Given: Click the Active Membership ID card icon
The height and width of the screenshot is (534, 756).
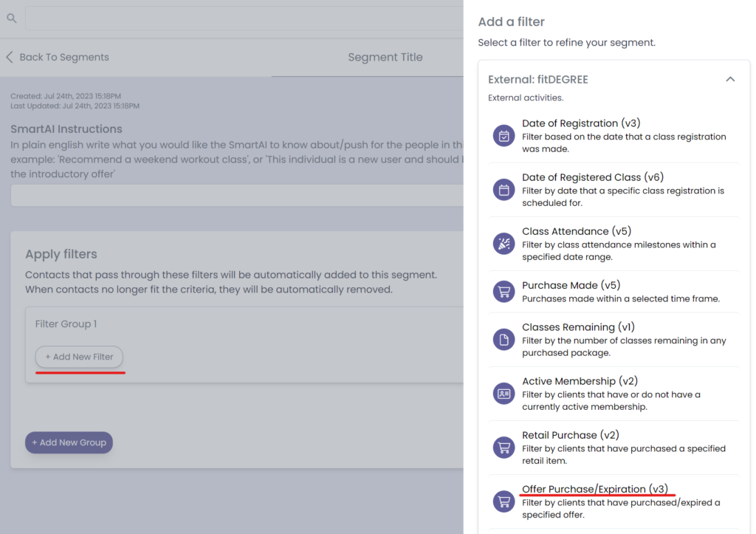Looking at the screenshot, I should [504, 394].
